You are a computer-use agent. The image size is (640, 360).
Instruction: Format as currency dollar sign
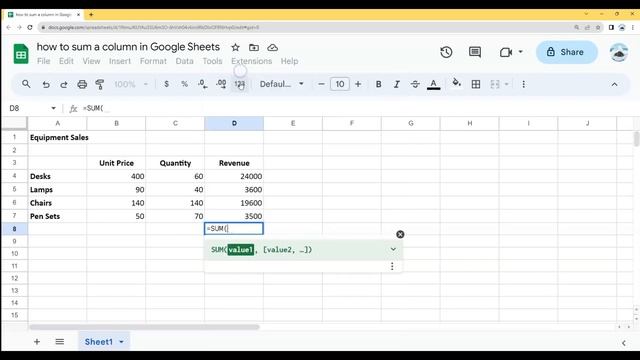point(167,84)
